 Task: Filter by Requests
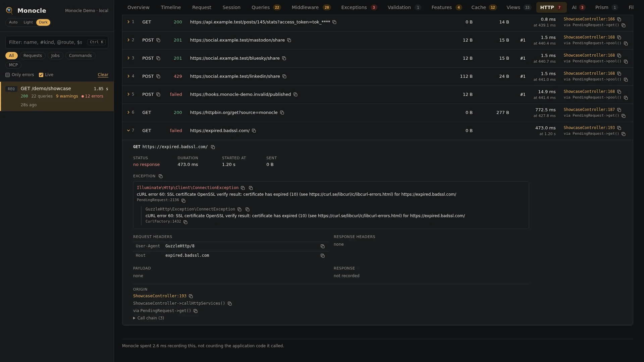33,56
